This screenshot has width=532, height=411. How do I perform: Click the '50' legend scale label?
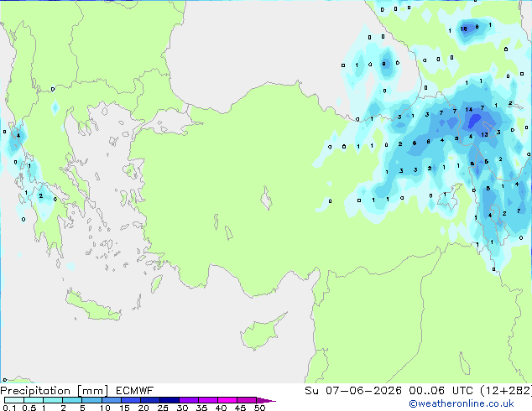coord(259,408)
